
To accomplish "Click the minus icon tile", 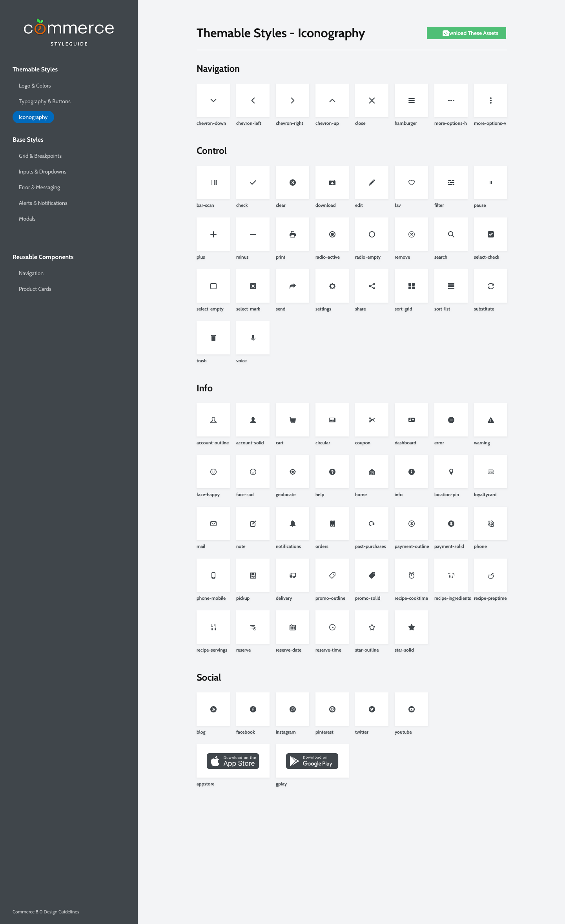I will (x=253, y=234).
